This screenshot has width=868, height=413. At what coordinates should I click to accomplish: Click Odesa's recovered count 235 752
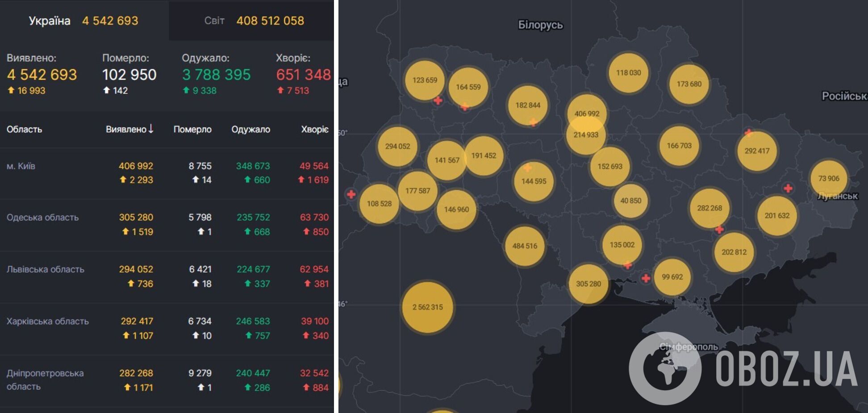tap(253, 217)
